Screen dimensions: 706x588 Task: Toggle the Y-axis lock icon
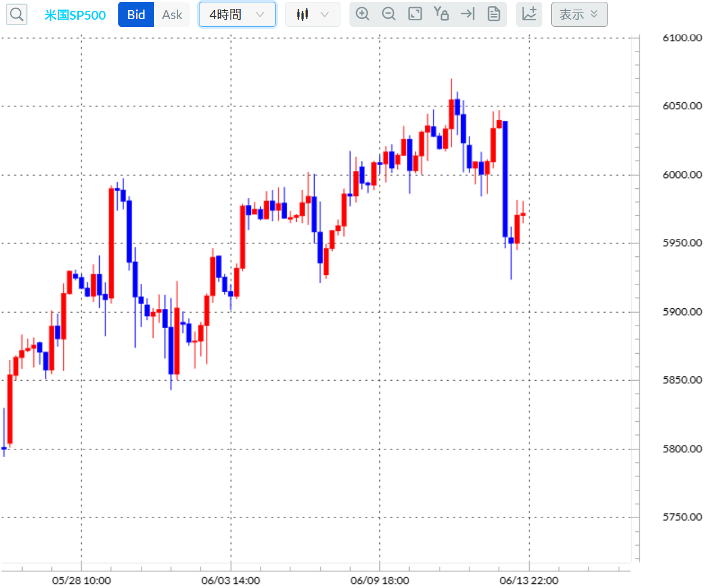click(441, 14)
